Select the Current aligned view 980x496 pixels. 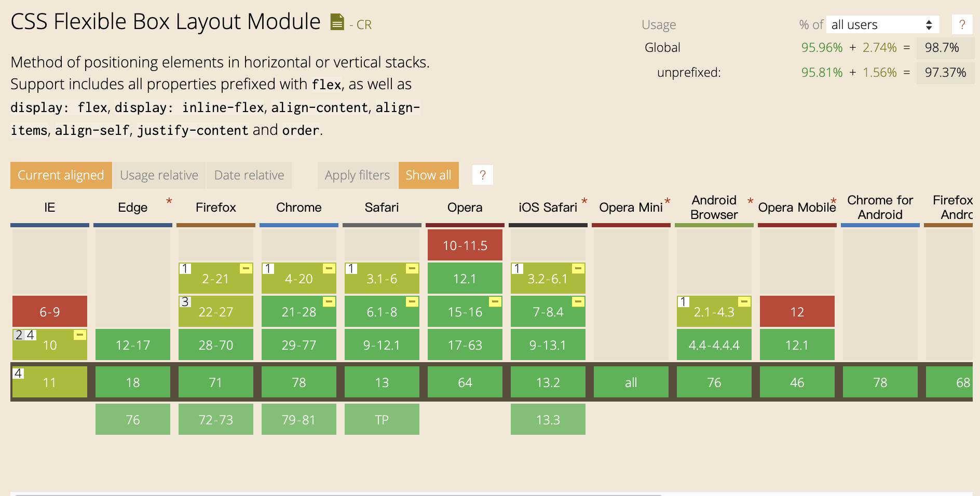click(x=61, y=175)
